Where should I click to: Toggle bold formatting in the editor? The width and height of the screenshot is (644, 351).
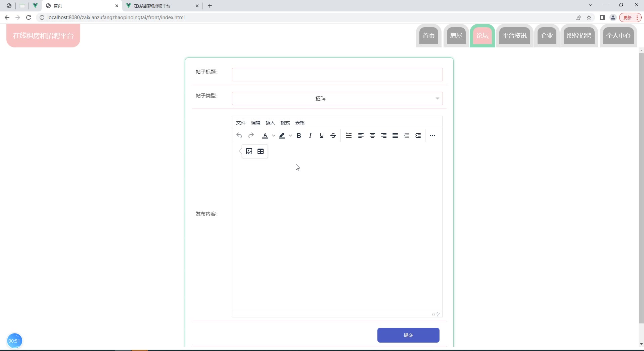[299, 135]
